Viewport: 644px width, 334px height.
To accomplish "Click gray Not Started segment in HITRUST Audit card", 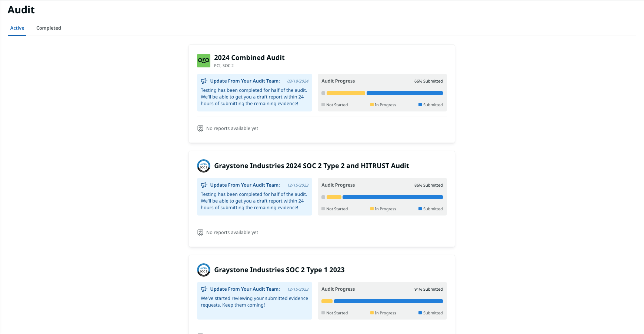I will pos(323,197).
